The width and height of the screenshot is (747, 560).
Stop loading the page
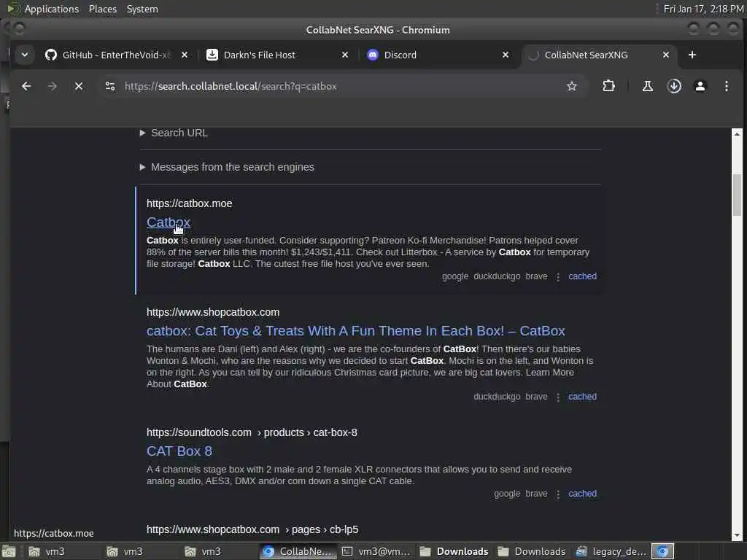pyautogui.click(x=79, y=86)
